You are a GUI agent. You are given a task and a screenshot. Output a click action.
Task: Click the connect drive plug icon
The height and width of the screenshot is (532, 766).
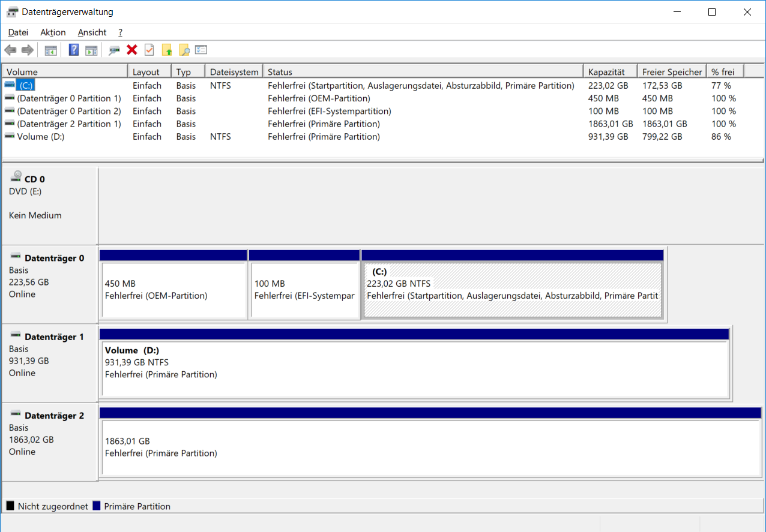tap(114, 50)
